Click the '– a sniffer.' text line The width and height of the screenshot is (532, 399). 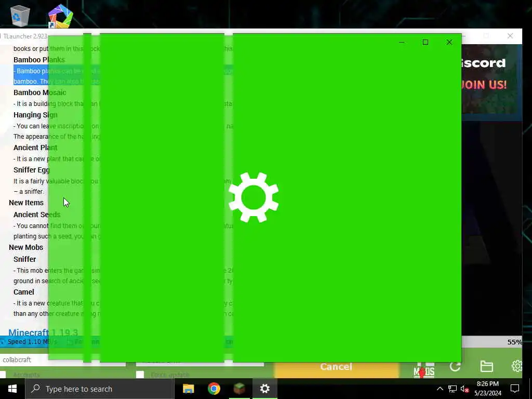pos(29,192)
